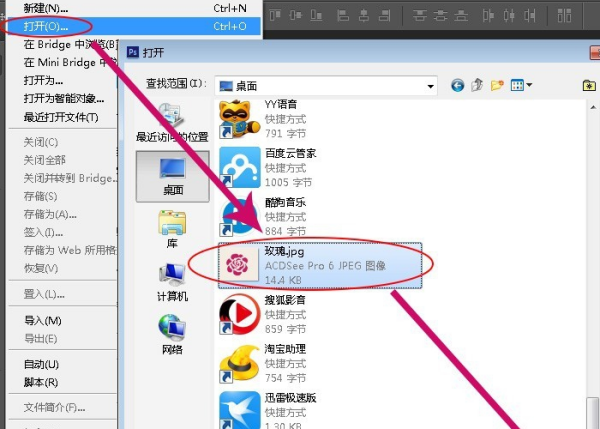Select 桌面 in the places bar
Viewport: 600px width, 429px height.
[173, 176]
